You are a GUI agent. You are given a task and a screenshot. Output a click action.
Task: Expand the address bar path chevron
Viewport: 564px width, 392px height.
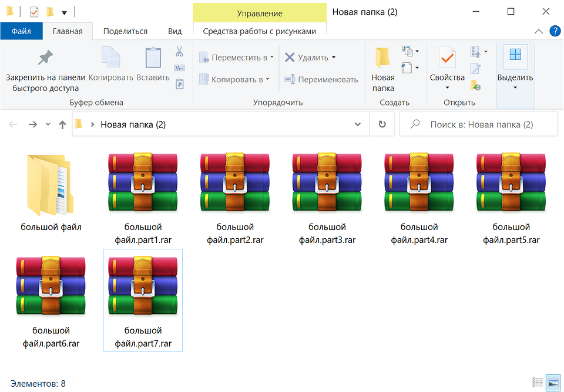coord(92,124)
